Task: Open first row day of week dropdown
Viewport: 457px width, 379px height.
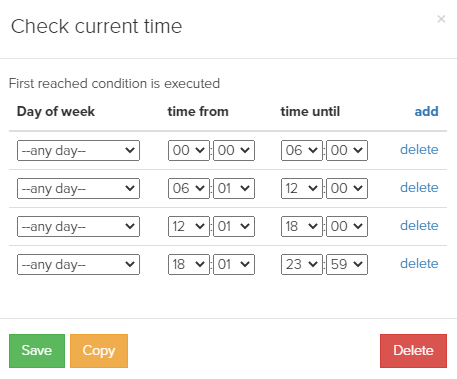Action: coord(78,150)
